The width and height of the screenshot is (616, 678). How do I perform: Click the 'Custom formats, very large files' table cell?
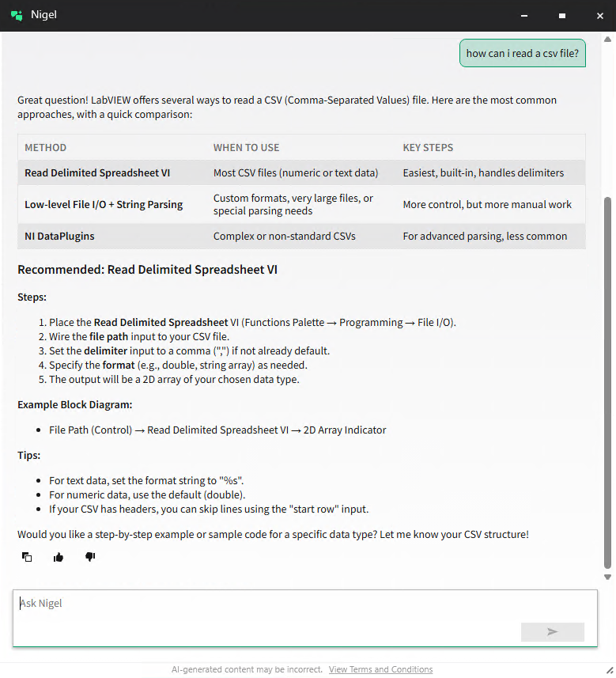pos(293,204)
